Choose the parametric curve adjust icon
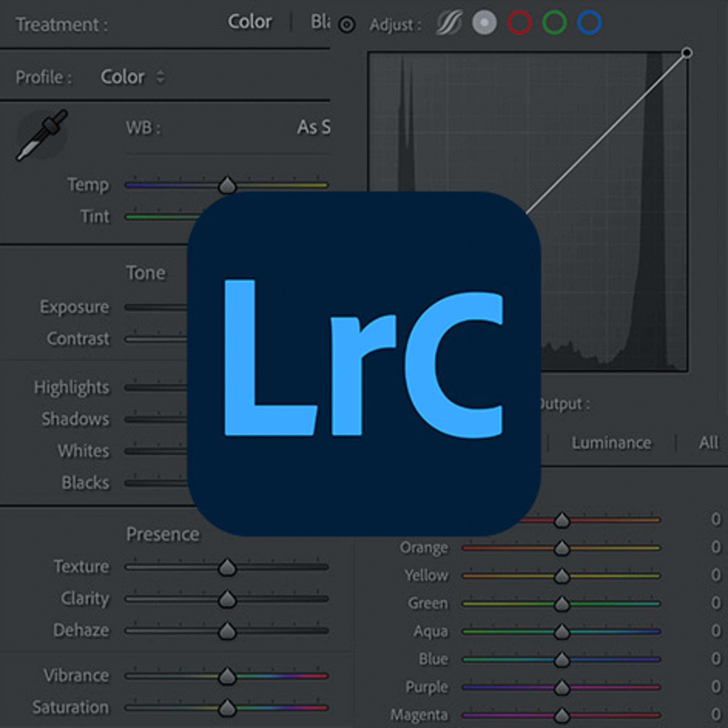The height and width of the screenshot is (728, 728). point(450,23)
